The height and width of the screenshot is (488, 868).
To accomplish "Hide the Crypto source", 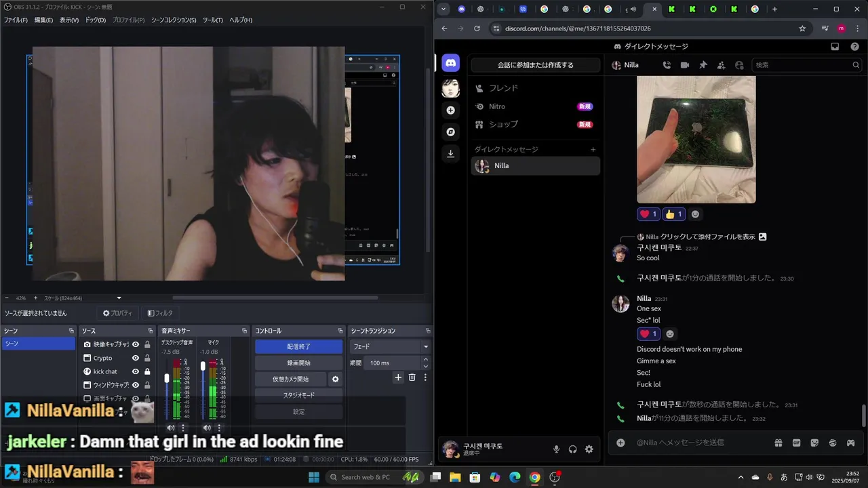I will [x=136, y=358].
